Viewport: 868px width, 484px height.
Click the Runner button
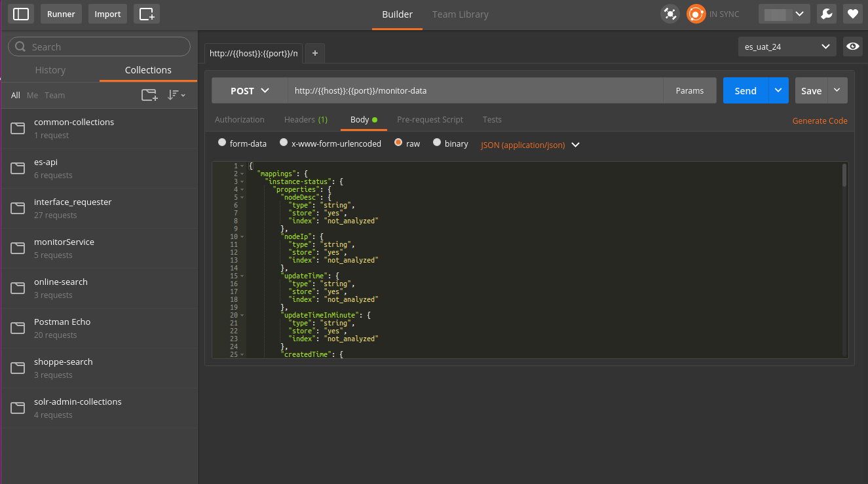61,14
